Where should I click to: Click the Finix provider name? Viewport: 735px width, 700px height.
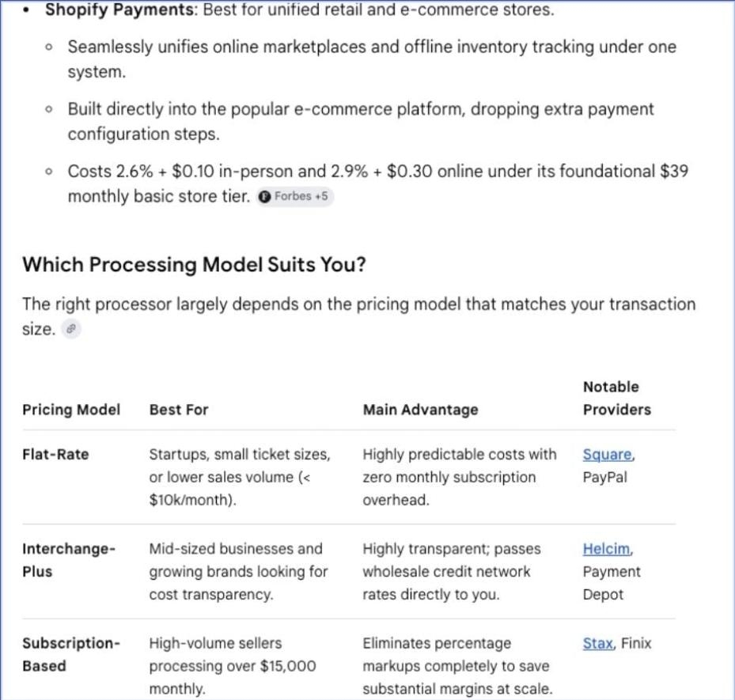click(636, 643)
